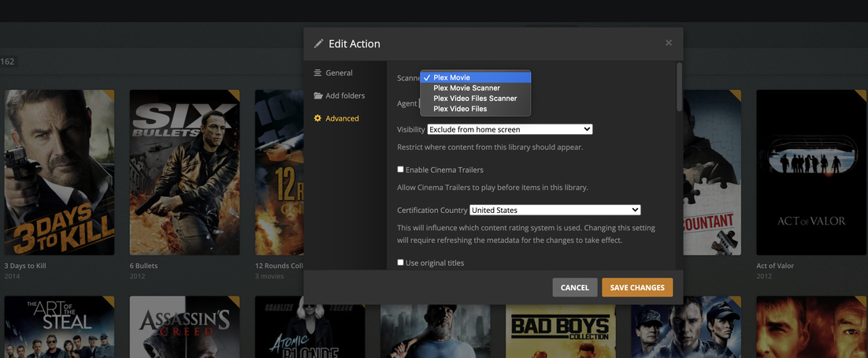Enable Cinema Trailers checkbox
The width and height of the screenshot is (868, 358).
400,170
